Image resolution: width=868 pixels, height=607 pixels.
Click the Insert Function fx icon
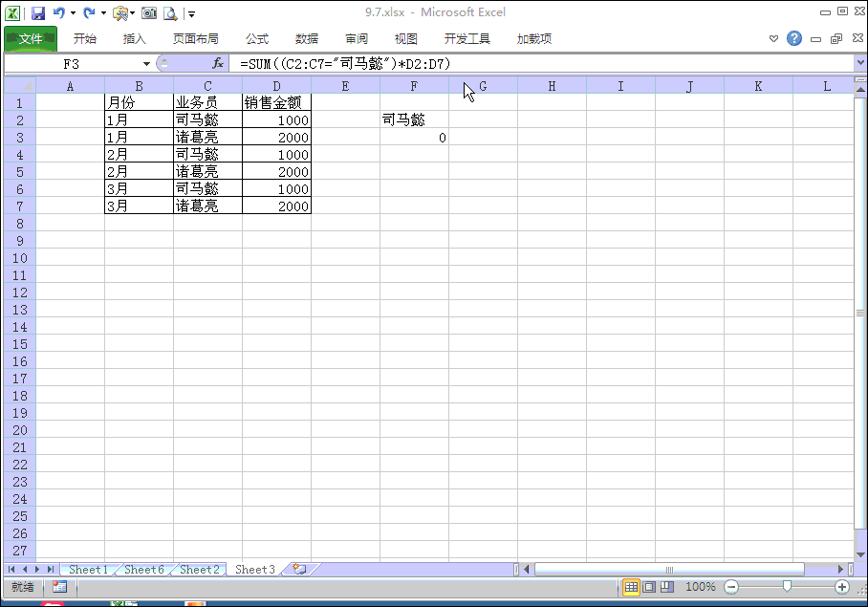pyautogui.click(x=218, y=64)
